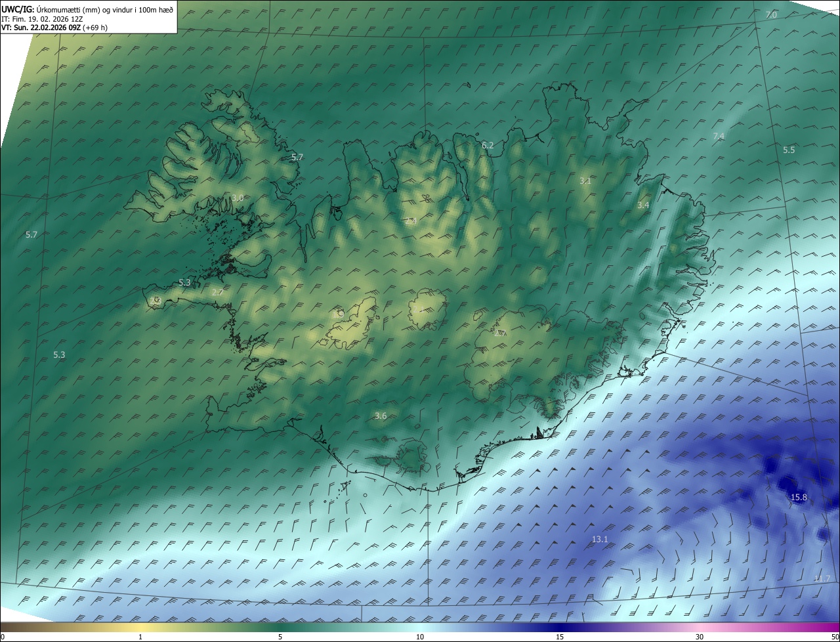Click the colorbar tick label "10"
Viewport: 840px width, 642px height.
click(420, 637)
